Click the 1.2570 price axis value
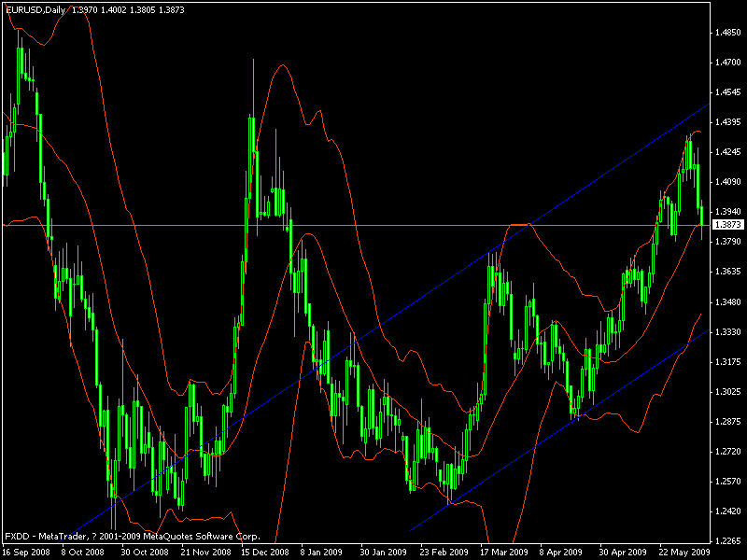 coord(728,482)
